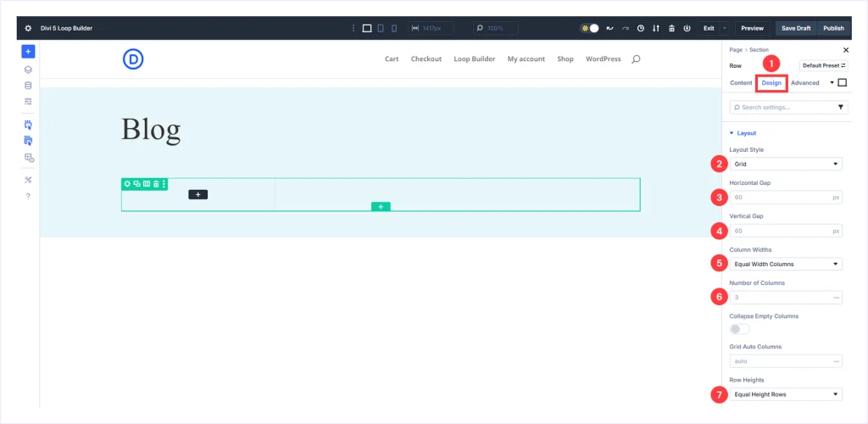Open the Default Preset selector
868x424 pixels.
pos(824,65)
